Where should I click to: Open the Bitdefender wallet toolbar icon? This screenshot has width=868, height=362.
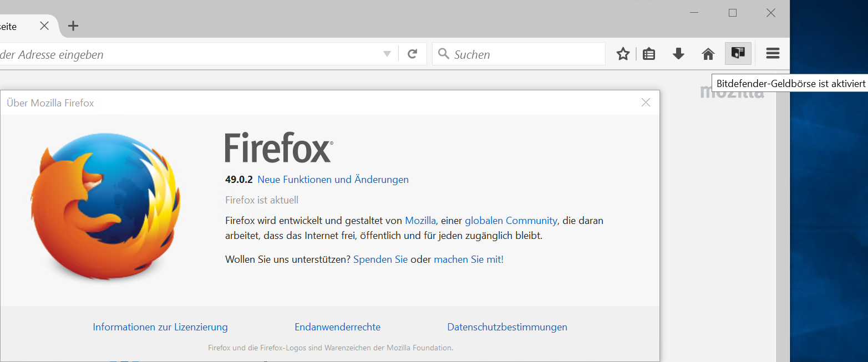(x=738, y=53)
